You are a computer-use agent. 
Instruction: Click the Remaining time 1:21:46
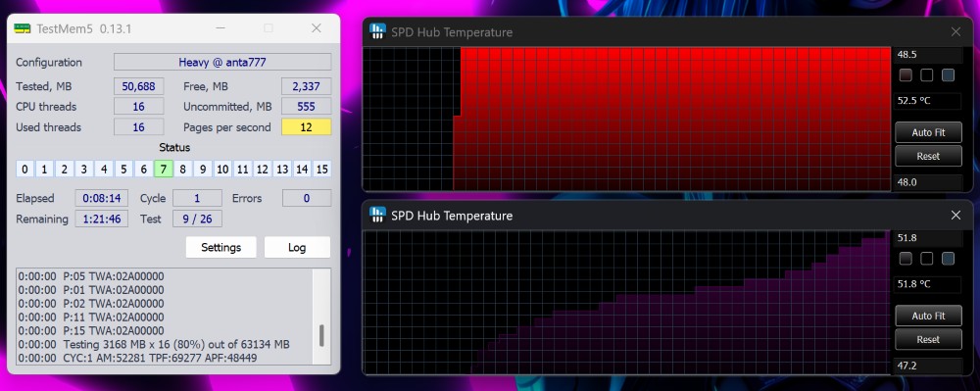pos(102,219)
